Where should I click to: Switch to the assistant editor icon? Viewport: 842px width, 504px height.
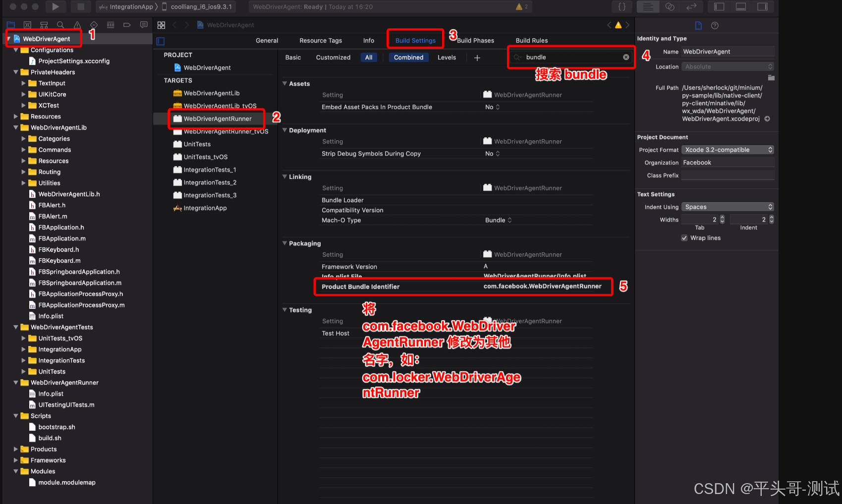[670, 6]
